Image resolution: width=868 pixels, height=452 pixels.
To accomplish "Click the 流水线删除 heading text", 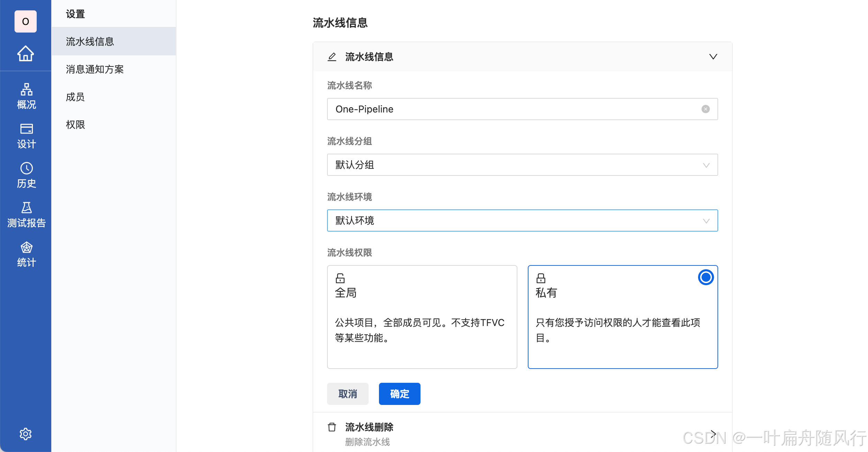I will pos(369,427).
